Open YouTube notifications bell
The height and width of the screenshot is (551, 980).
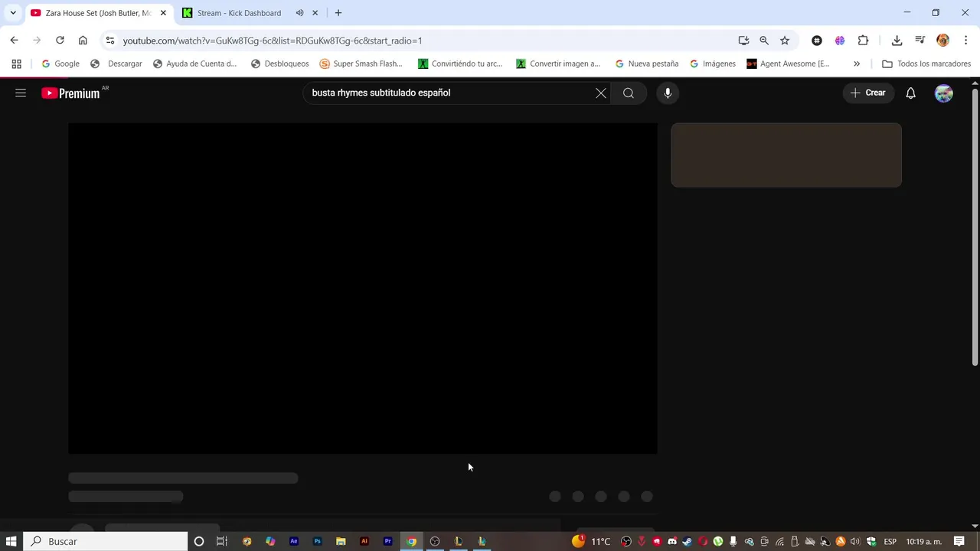(x=910, y=93)
